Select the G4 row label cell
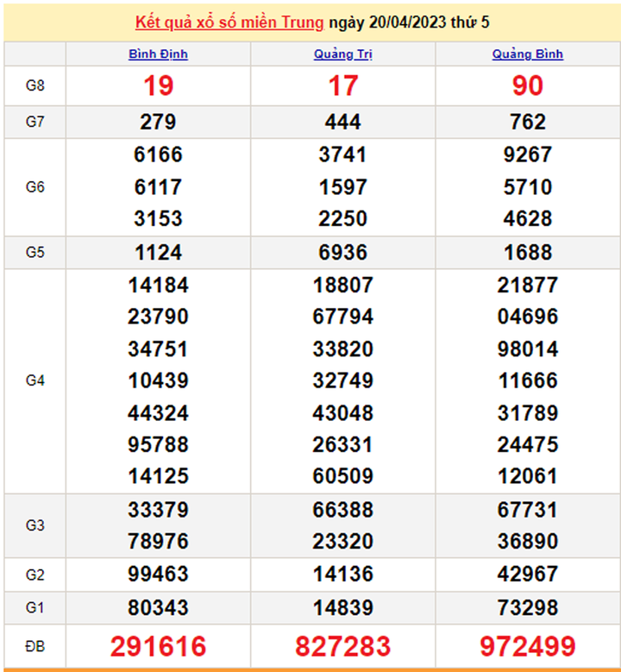621x672 pixels. coord(34,380)
